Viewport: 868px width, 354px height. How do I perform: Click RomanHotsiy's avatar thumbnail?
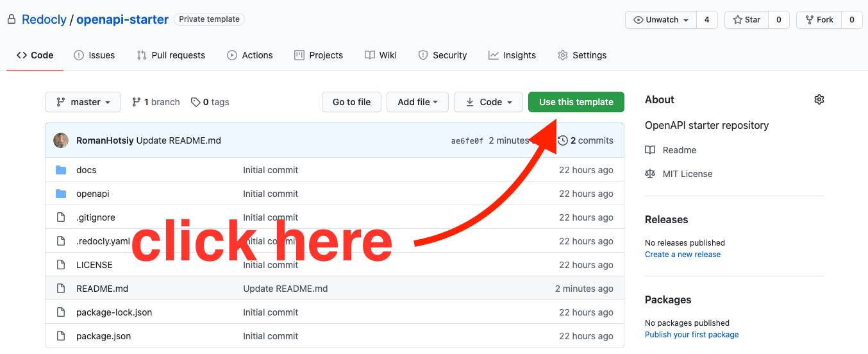(61, 140)
